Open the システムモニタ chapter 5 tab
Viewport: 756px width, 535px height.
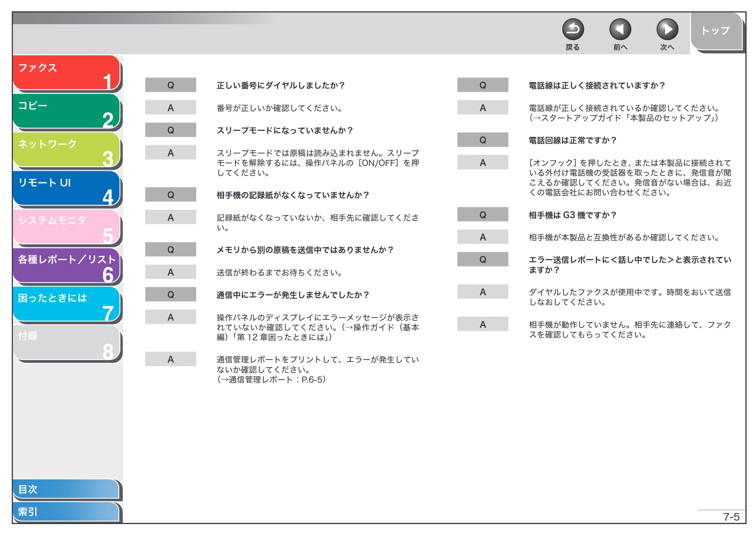(x=67, y=227)
